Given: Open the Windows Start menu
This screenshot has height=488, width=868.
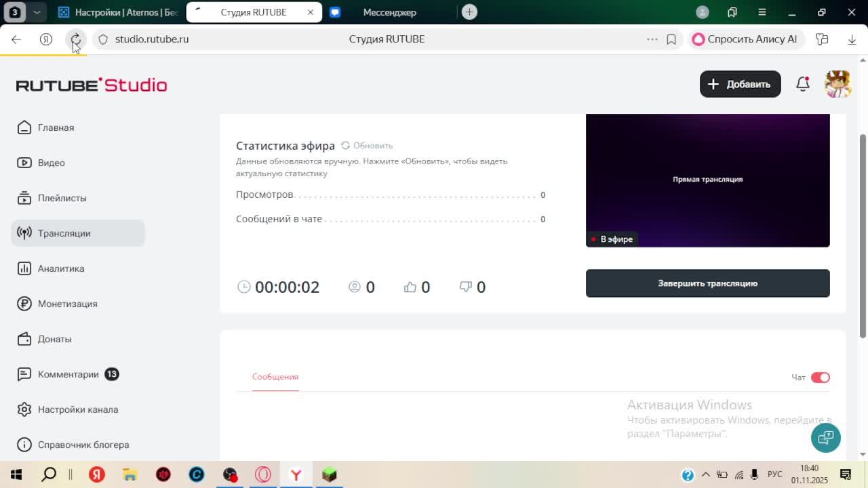Looking at the screenshot, I should tap(16, 474).
